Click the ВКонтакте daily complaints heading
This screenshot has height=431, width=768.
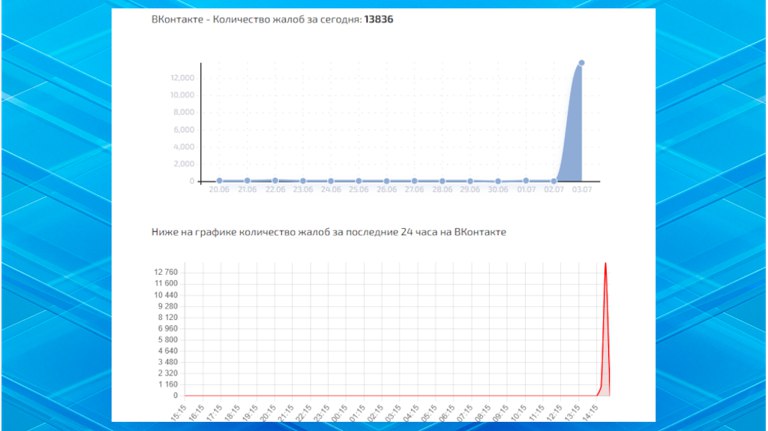pyautogui.click(x=272, y=20)
